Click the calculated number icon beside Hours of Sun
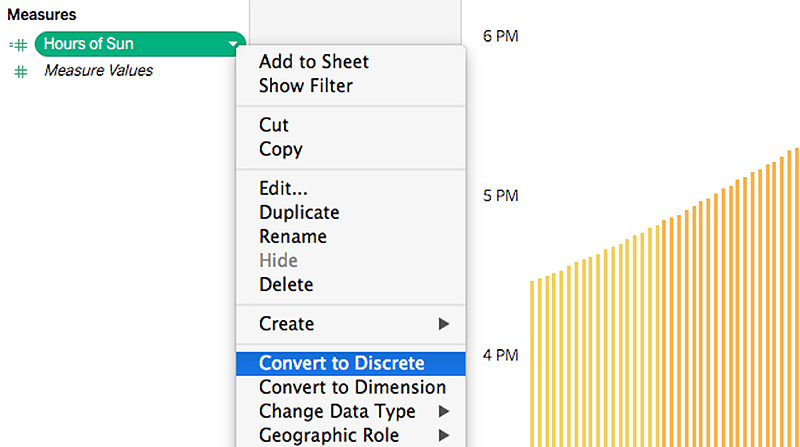Viewport: 800px width, 447px height. pos(18,45)
